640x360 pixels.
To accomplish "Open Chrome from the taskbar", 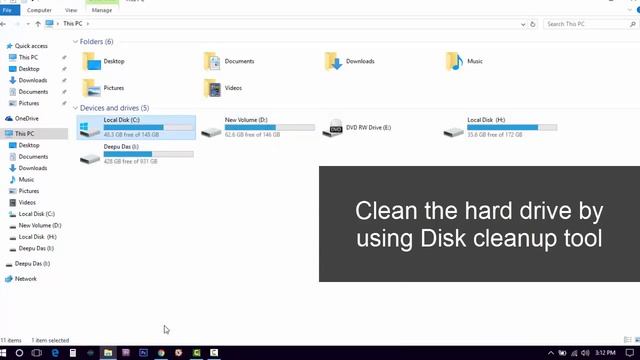I will [x=161, y=353].
